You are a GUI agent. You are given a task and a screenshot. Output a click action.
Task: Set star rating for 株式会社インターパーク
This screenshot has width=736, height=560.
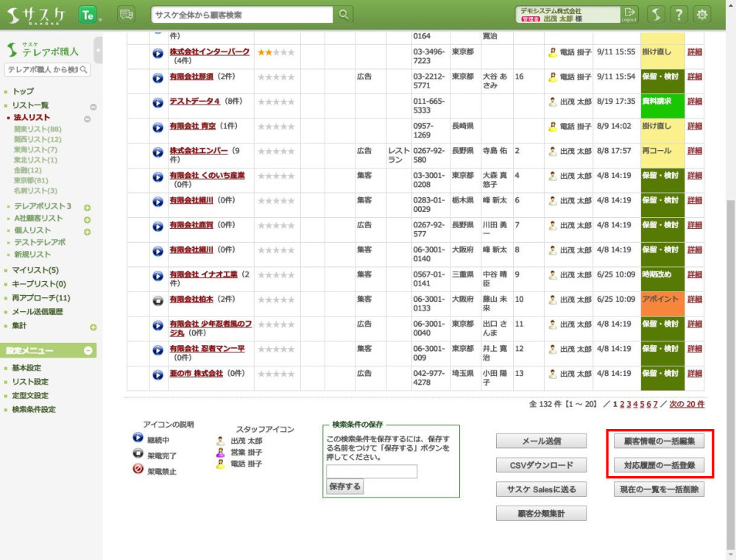tap(276, 53)
